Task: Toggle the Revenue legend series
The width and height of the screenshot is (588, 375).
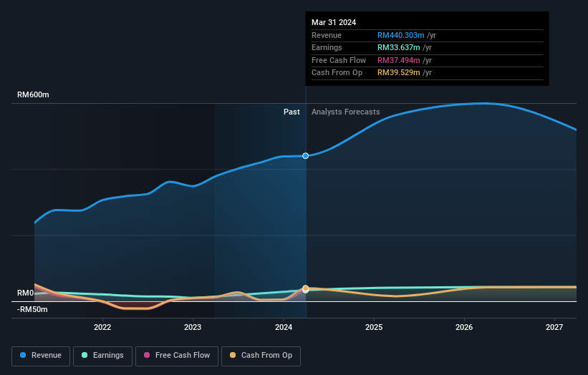Action: click(x=41, y=356)
